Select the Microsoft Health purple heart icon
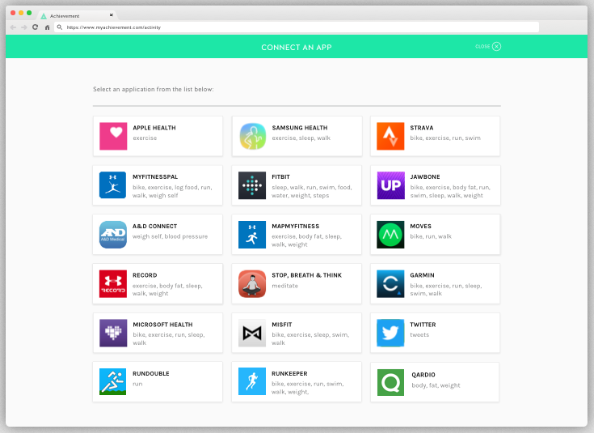The width and height of the screenshot is (594, 433). point(113,333)
